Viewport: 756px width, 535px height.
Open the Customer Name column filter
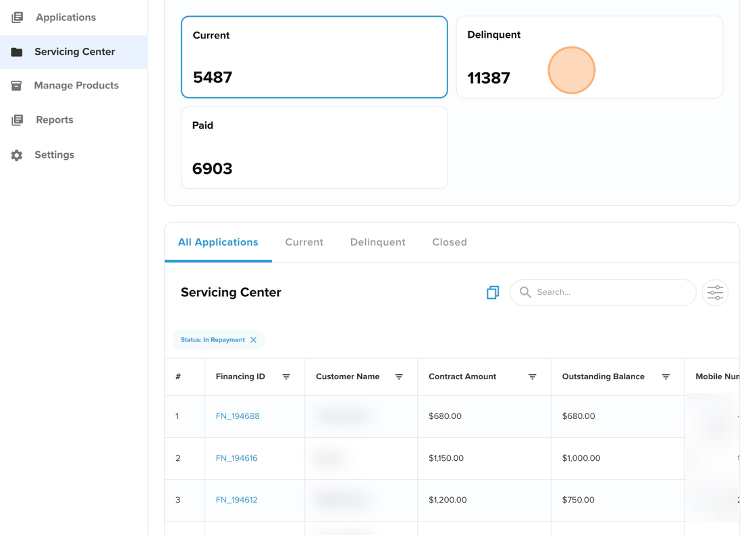pos(399,377)
